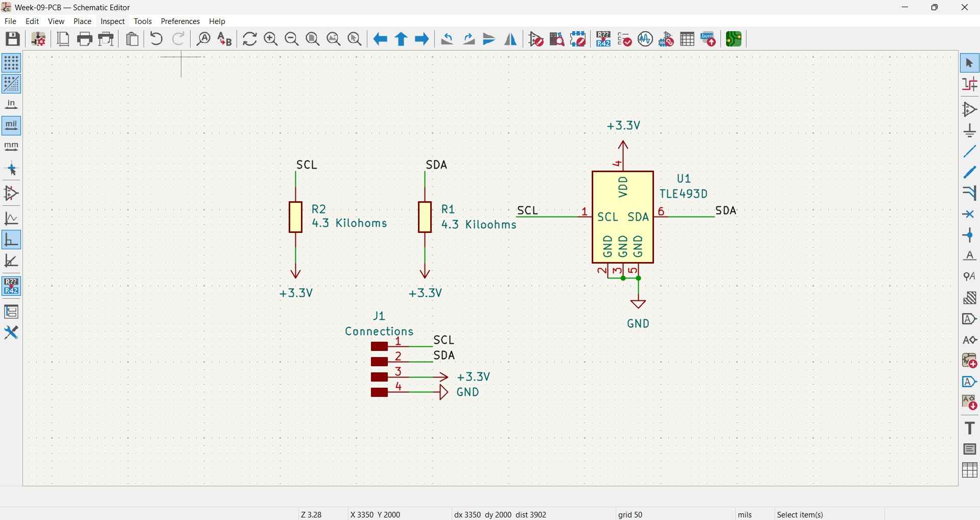Open Schematic Setup from the toolbar
The width and height of the screenshot is (980, 520).
click(39, 39)
